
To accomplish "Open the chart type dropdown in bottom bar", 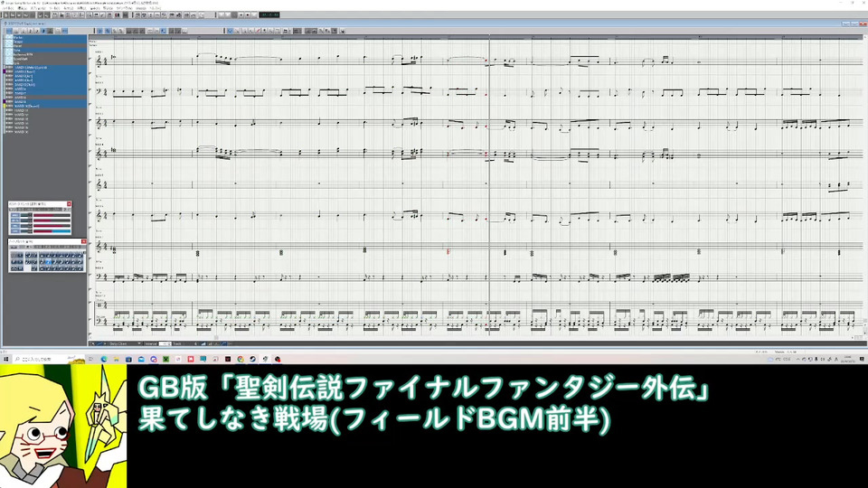I will click(x=125, y=343).
